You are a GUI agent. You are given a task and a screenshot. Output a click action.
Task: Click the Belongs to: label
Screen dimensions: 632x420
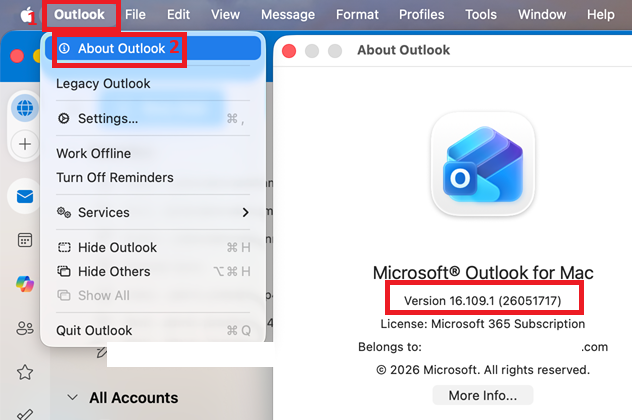(x=390, y=347)
